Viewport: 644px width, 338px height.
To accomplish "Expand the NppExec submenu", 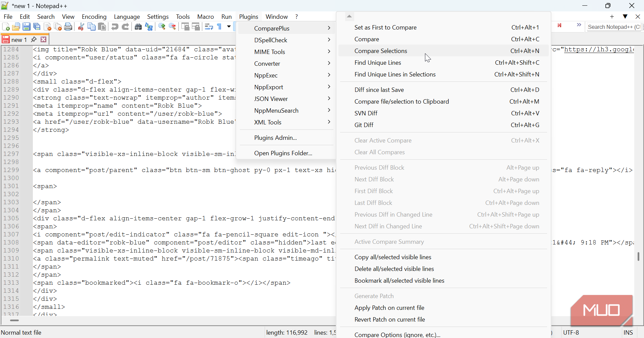I will coord(286,75).
